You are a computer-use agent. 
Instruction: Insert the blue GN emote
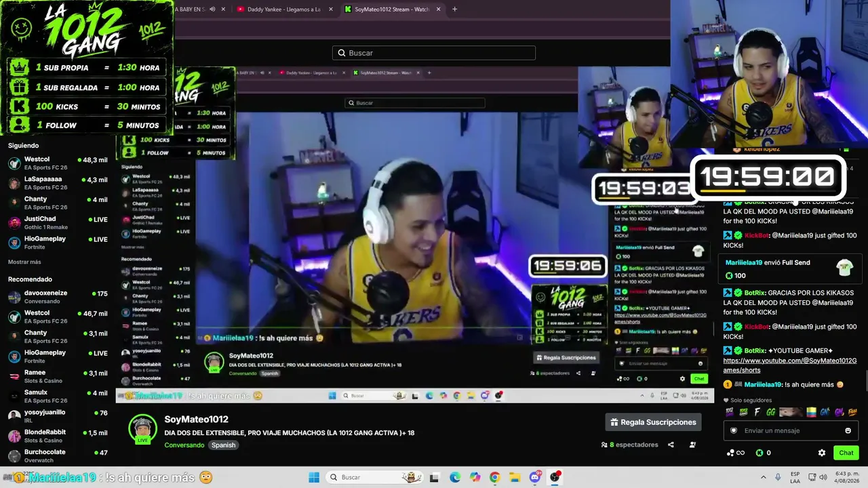[825, 412]
